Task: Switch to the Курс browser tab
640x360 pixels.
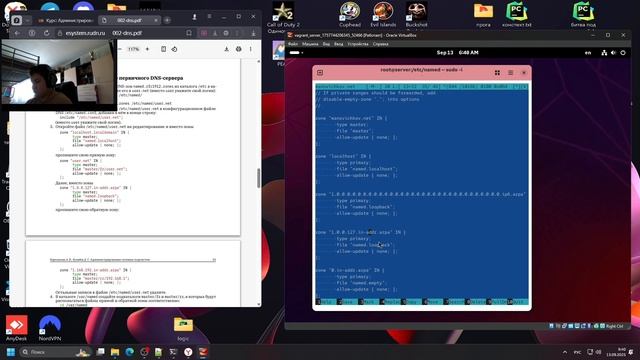Action: [x=66, y=20]
